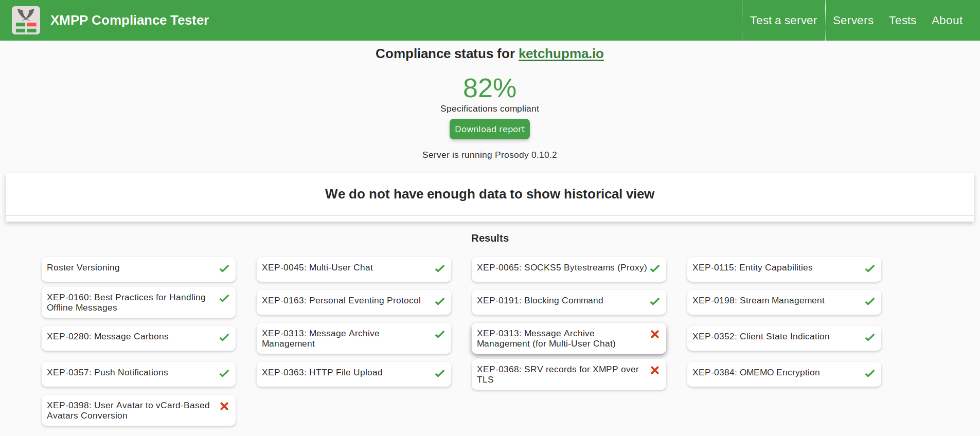The image size is (980, 436).
Task: Open XEP-0163: Personal Eventing Protocol result
Action: pyautogui.click(x=353, y=302)
